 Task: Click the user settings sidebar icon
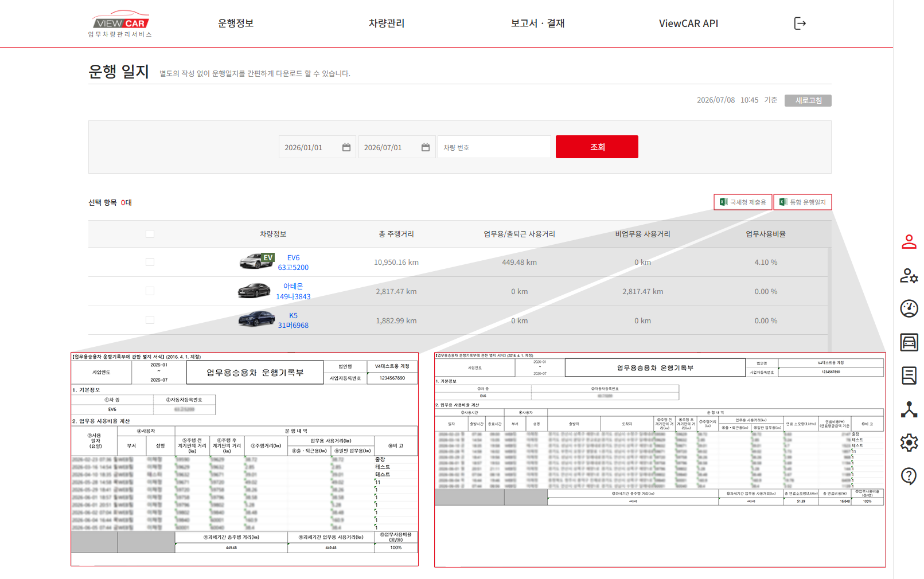coord(909,276)
